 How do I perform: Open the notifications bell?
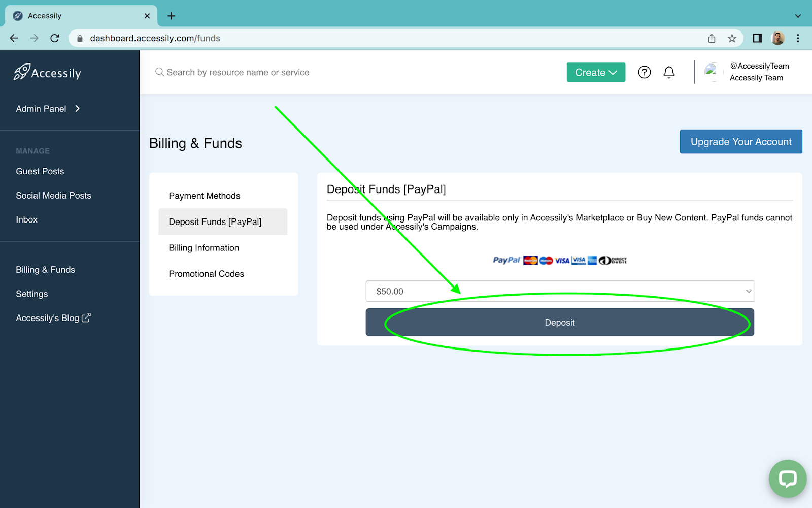tap(669, 72)
